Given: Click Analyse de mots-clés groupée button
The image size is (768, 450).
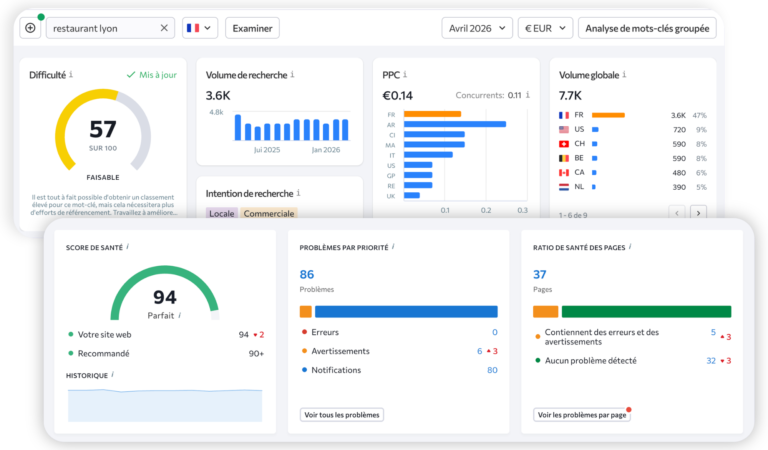Looking at the screenshot, I should pyautogui.click(x=647, y=28).
